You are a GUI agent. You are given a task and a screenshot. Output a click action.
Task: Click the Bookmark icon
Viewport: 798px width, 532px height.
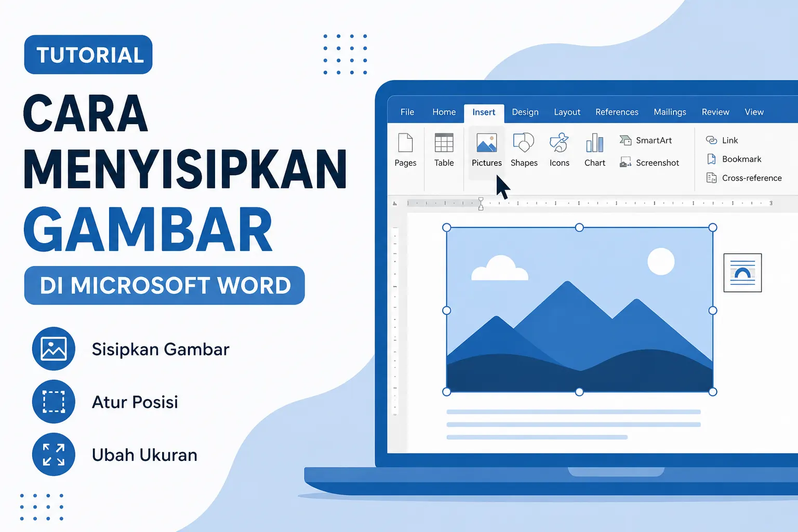tap(711, 159)
